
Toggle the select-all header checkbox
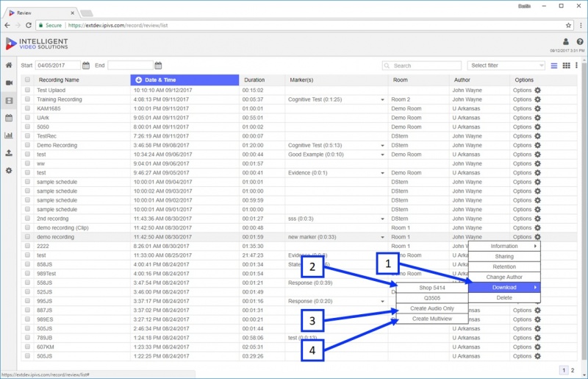pyautogui.click(x=27, y=79)
